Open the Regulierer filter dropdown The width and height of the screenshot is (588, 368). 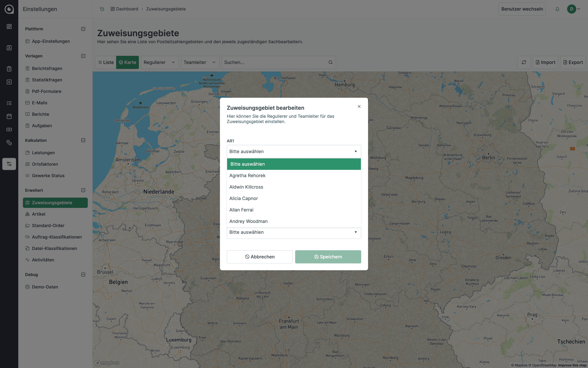tap(160, 62)
